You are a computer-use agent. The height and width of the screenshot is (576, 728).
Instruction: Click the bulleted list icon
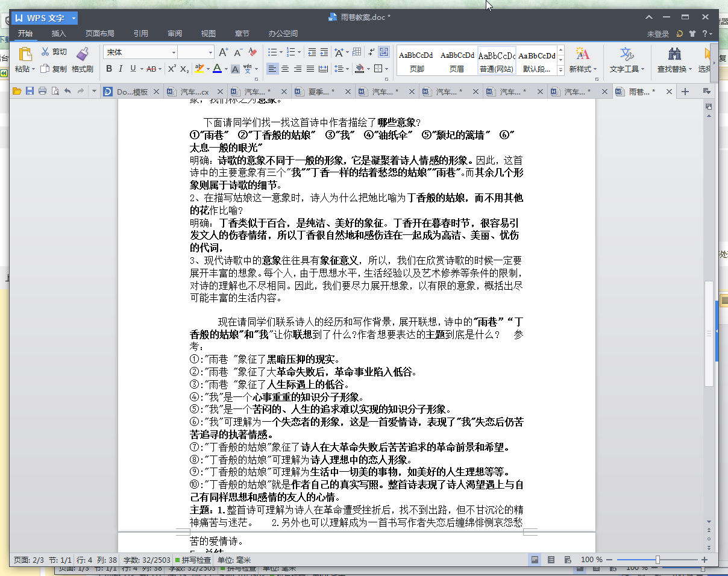click(x=272, y=52)
